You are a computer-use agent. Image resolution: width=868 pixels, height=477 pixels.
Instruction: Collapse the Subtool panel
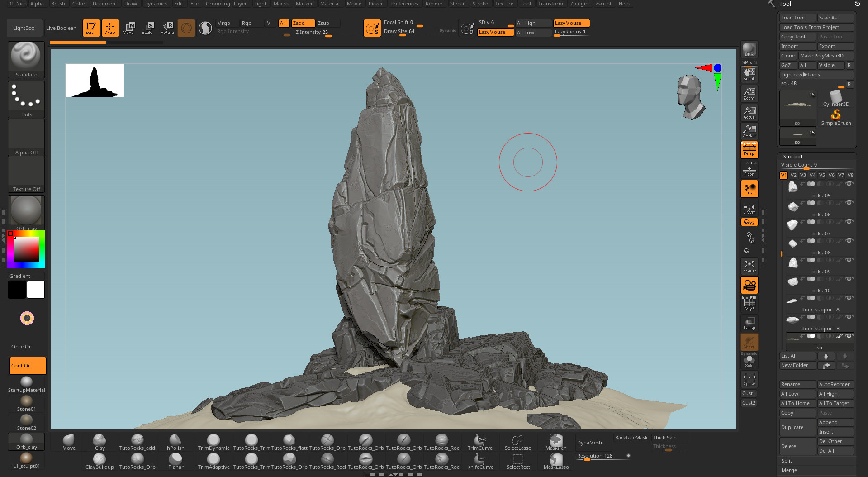(x=792, y=157)
